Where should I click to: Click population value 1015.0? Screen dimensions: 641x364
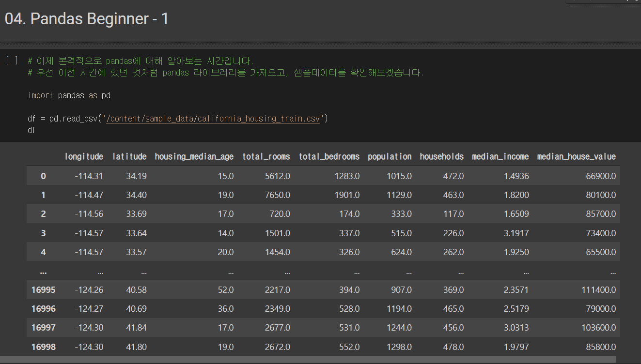point(399,176)
